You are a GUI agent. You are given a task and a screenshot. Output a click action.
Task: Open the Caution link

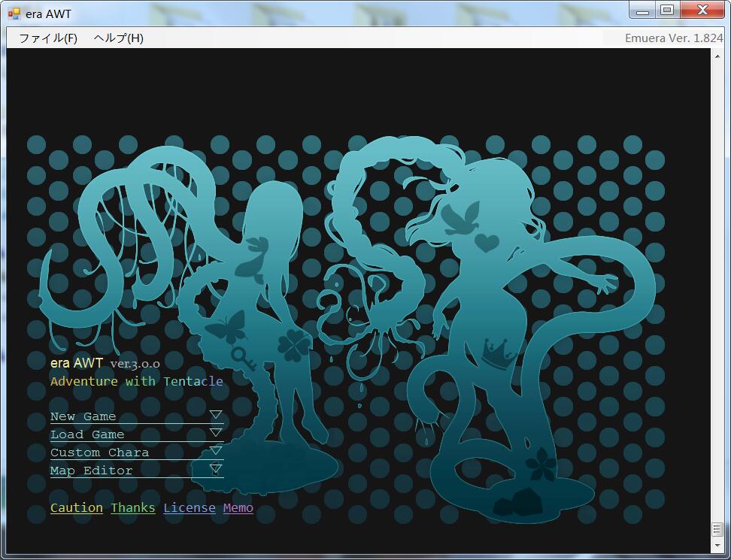pyautogui.click(x=77, y=507)
